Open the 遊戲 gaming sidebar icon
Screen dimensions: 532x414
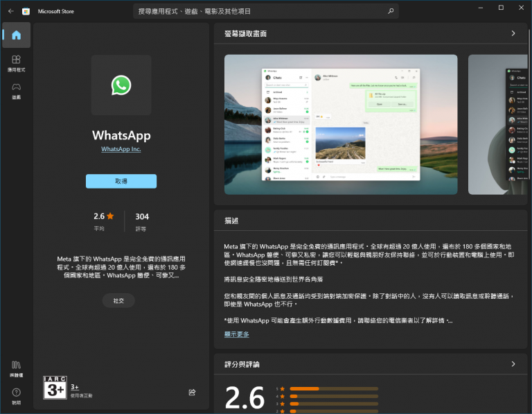pos(17,91)
